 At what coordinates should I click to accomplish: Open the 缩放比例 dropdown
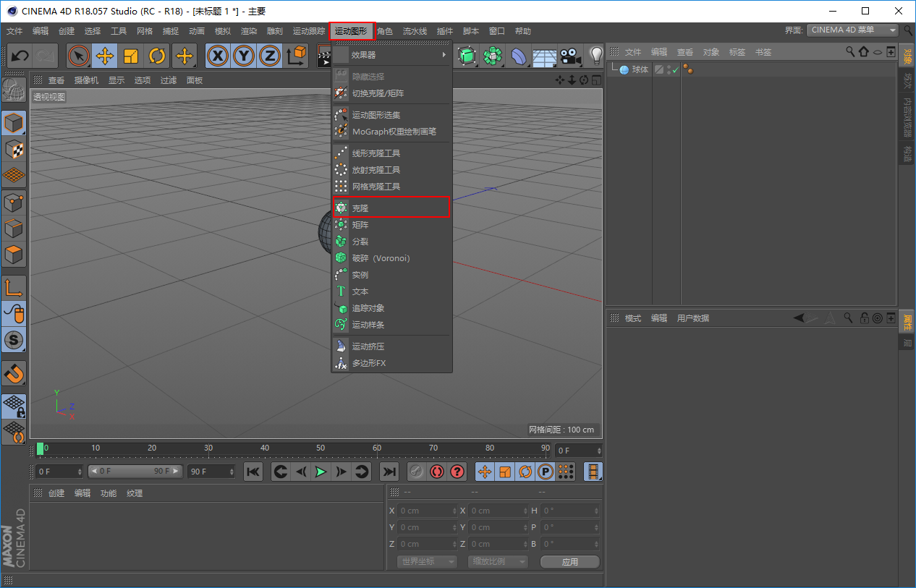[498, 562]
